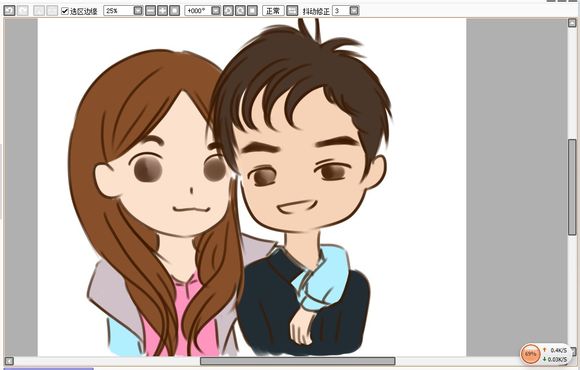Screen dimensions: 580x370
Task: Reset the canvas zoom with the square icon
Action: point(175,11)
